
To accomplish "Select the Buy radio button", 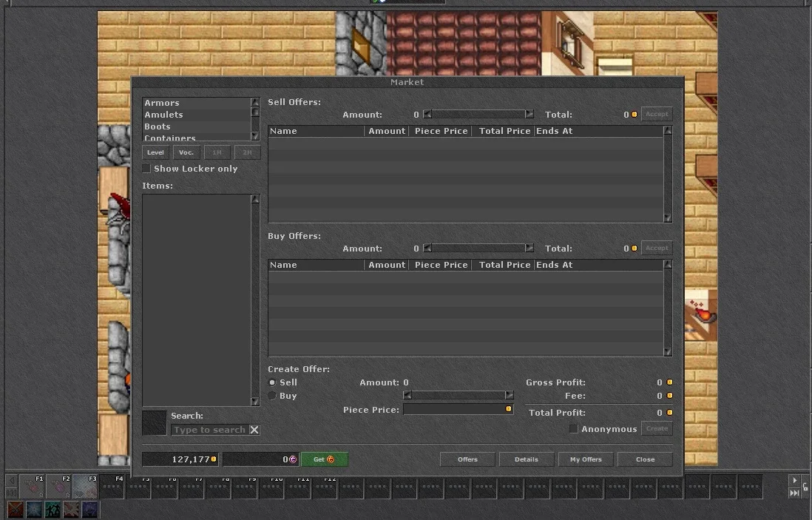I will [x=272, y=396].
